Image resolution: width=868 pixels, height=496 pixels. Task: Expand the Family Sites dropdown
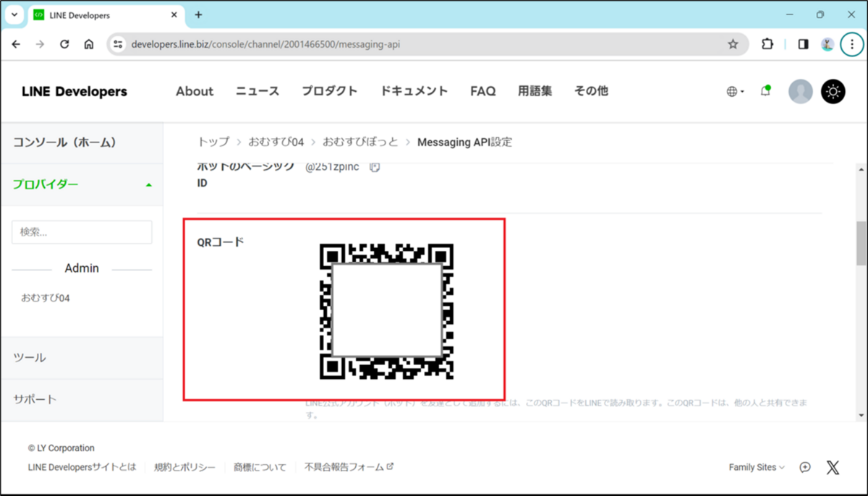757,467
